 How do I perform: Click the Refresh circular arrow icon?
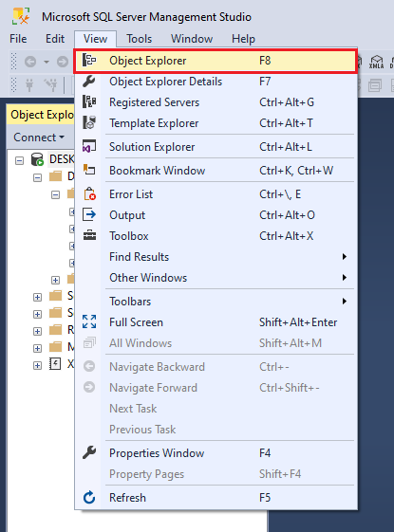(89, 498)
